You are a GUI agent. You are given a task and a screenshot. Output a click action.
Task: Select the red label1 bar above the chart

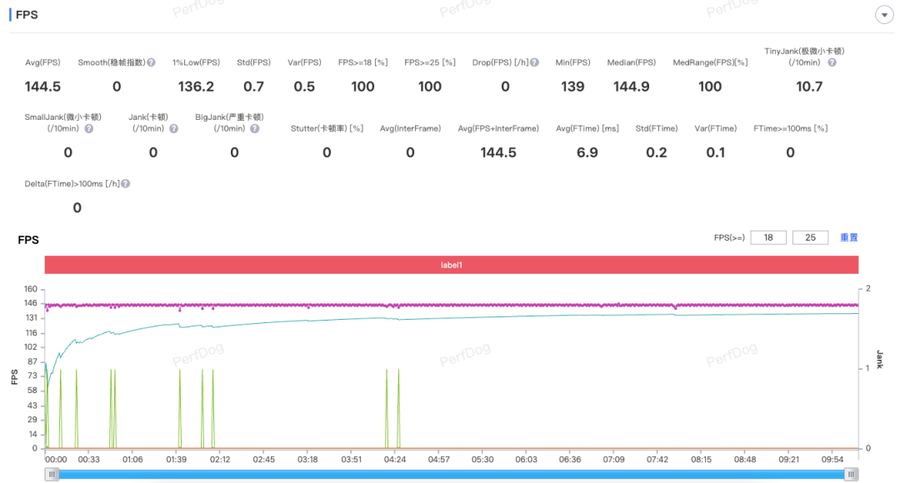[451, 265]
